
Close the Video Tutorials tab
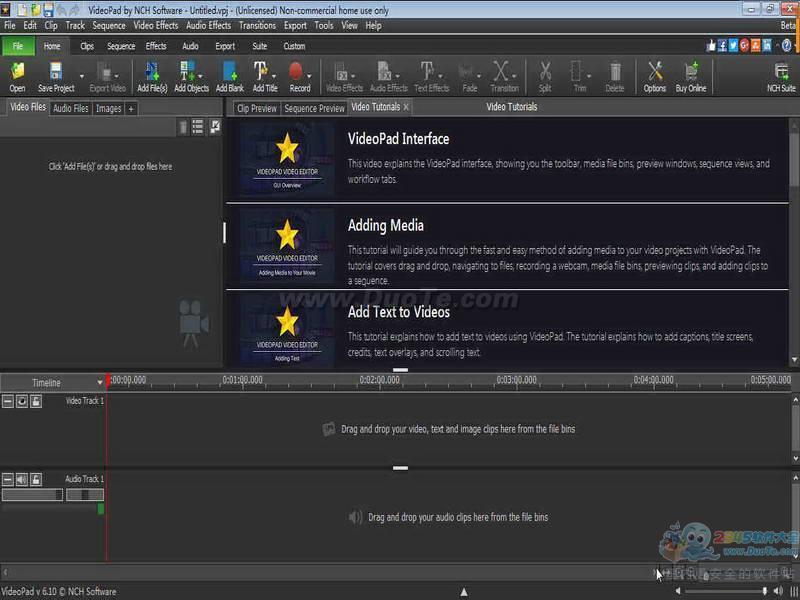(406, 107)
